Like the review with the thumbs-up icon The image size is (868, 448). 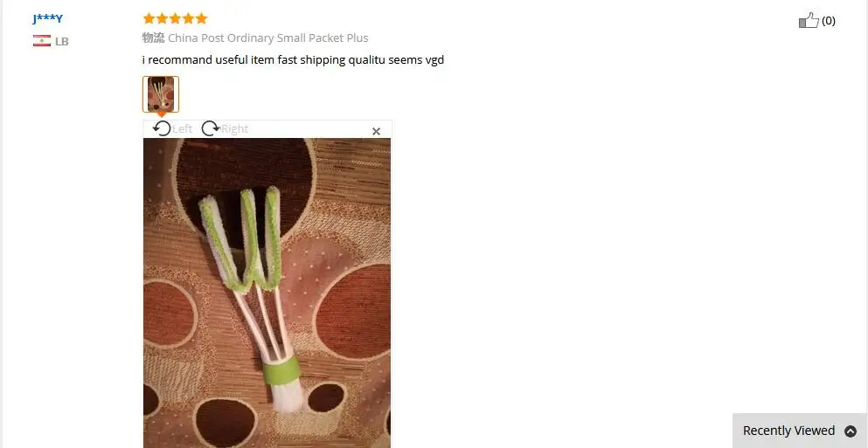pyautogui.click(x=809, y=21)
